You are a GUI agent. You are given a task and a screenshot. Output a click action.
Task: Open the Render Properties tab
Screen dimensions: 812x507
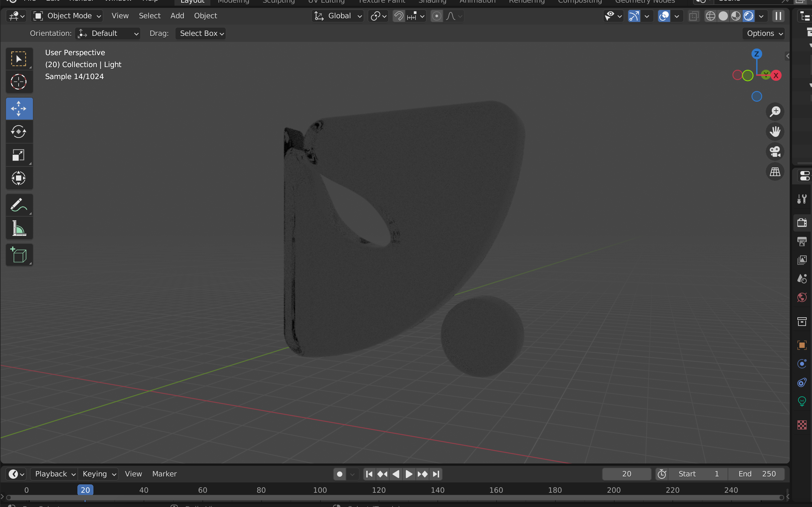802,222
